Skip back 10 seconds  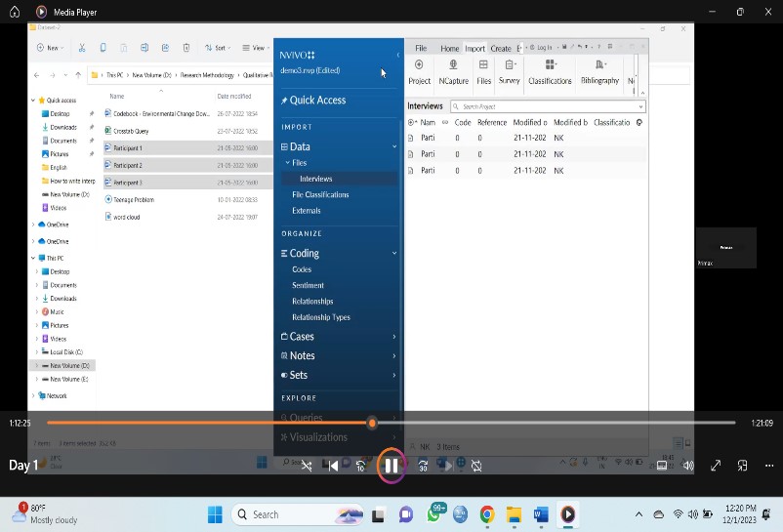coord(361,467)
